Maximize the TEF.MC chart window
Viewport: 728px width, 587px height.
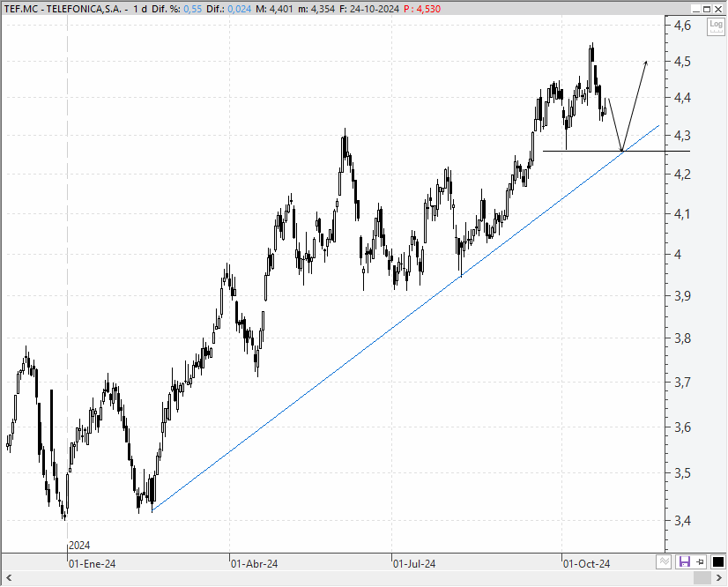[x=707, y=10]
